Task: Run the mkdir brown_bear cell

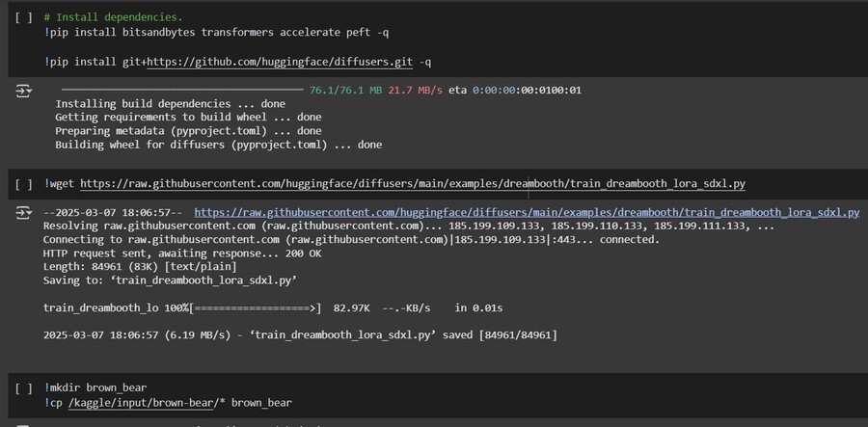Action: pos(23,388)
